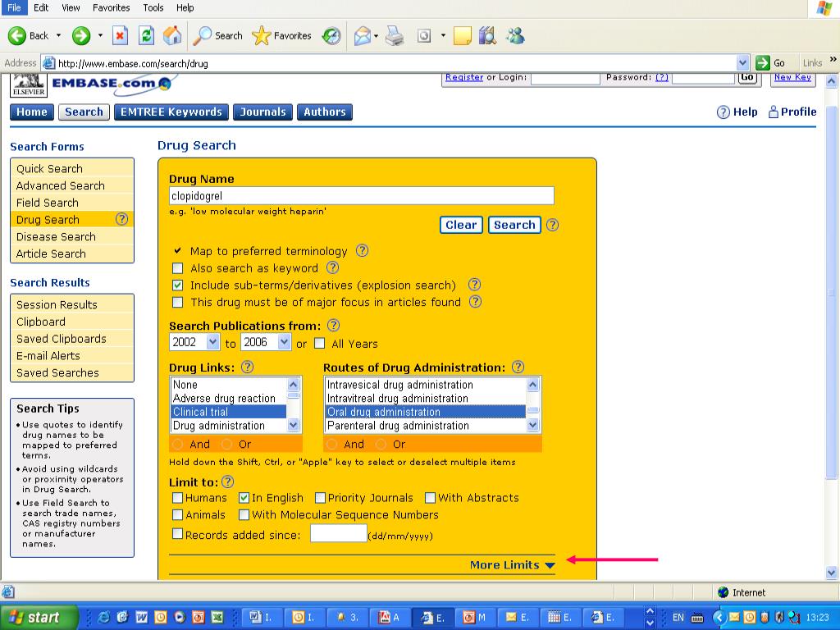Viewport: 840px width, 630px height.
Task: Check Priority Journals checkbox
Action: (321, 498)
